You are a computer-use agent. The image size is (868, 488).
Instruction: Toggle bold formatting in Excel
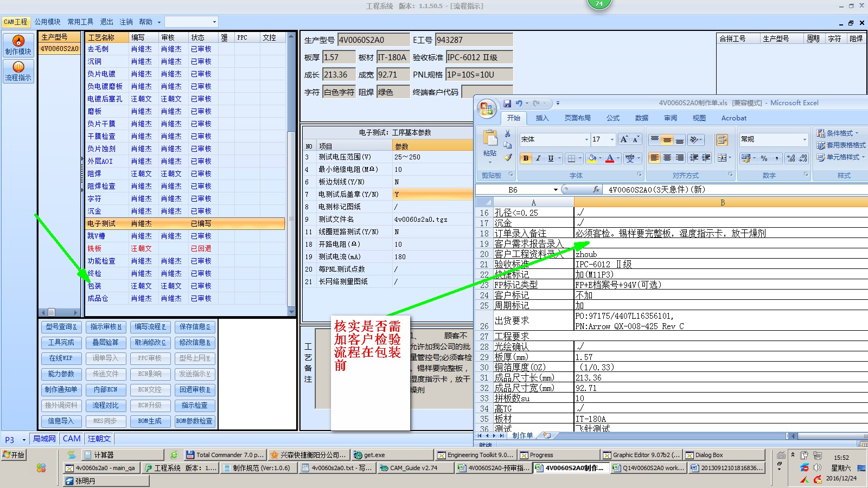coord(526,158)
